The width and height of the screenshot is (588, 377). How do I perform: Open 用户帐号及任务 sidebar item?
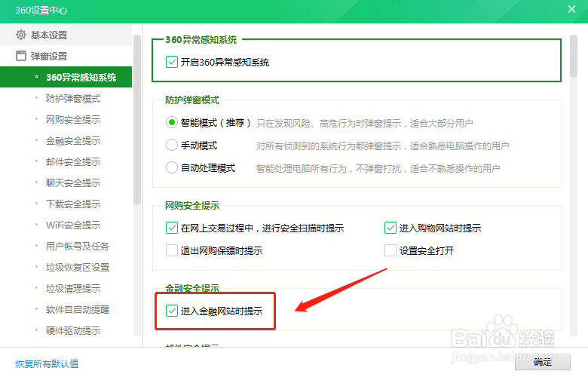(77, 246)
